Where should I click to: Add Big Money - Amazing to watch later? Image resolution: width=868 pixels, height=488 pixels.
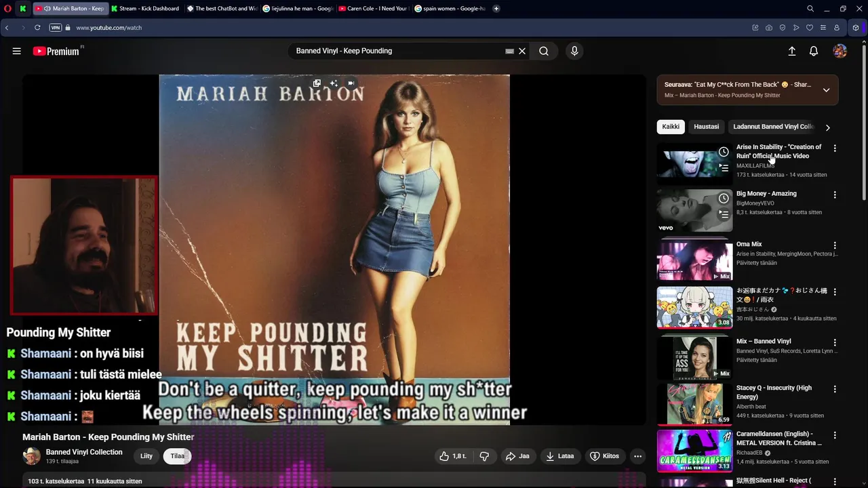724,199
